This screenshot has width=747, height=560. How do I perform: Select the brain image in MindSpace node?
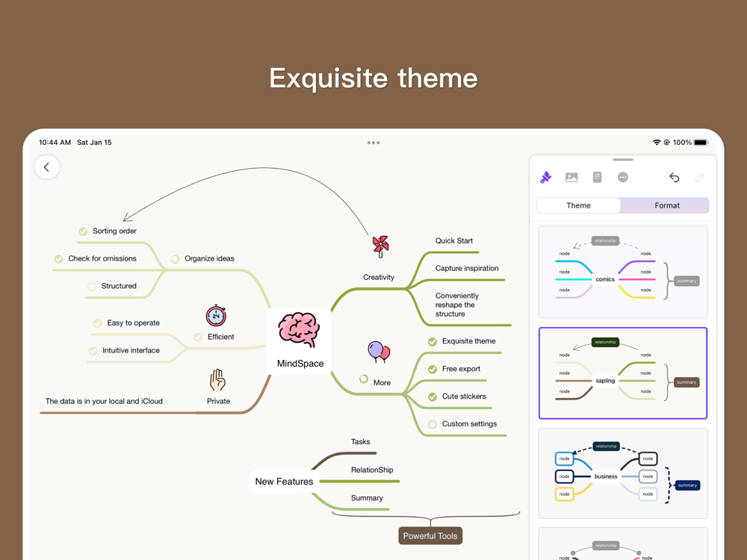point(299,330)
